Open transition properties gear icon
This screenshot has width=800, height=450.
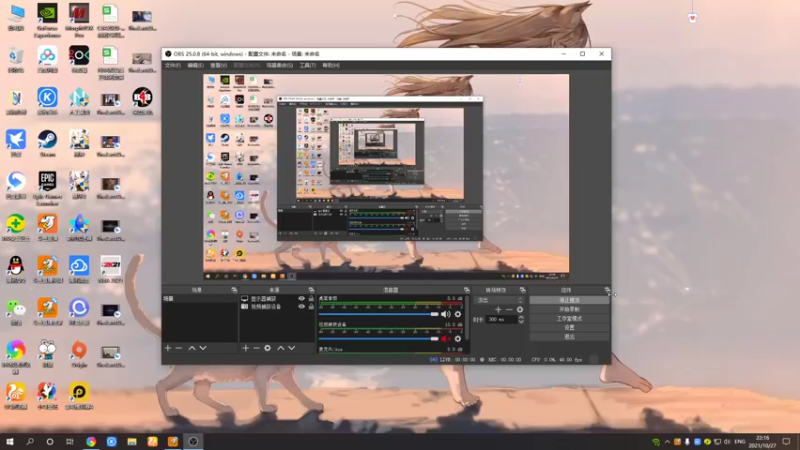pos(519,309)
